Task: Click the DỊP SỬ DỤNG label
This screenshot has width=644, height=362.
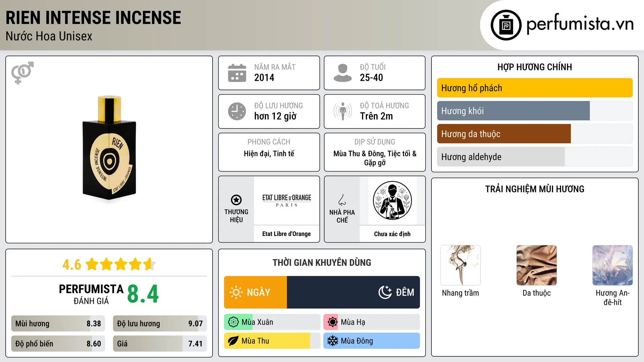Action: click(375, 142)
